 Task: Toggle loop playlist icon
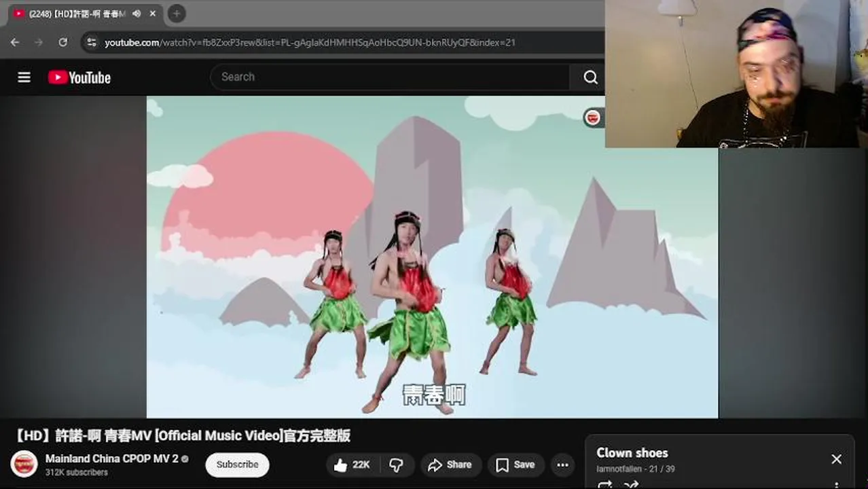tap(604, 485)
